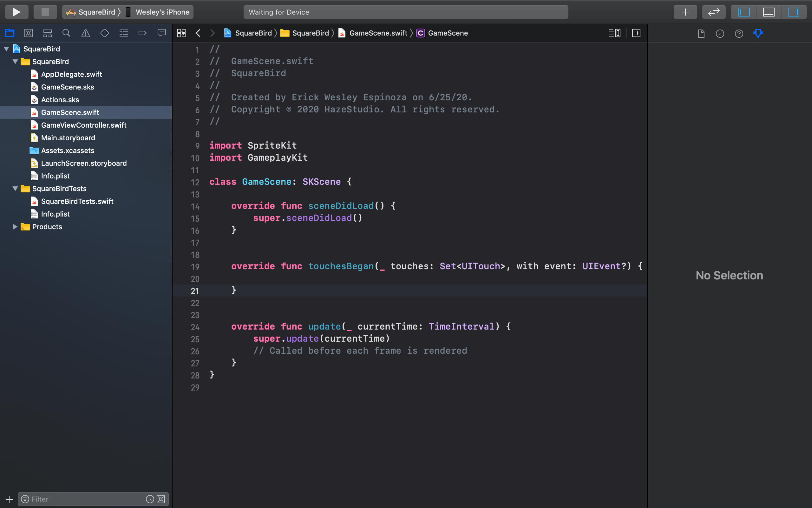Collapse the SquareBirdTests folder
Viewport: 812px width, 508px height.
click(x=15, y=189)
